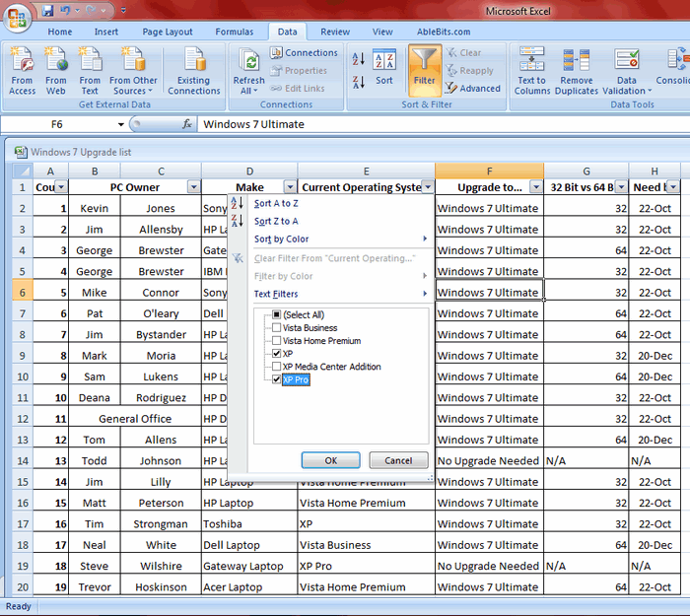Click Select All corner of worksheet
The image size is (690, 616).
pos(22,171)
